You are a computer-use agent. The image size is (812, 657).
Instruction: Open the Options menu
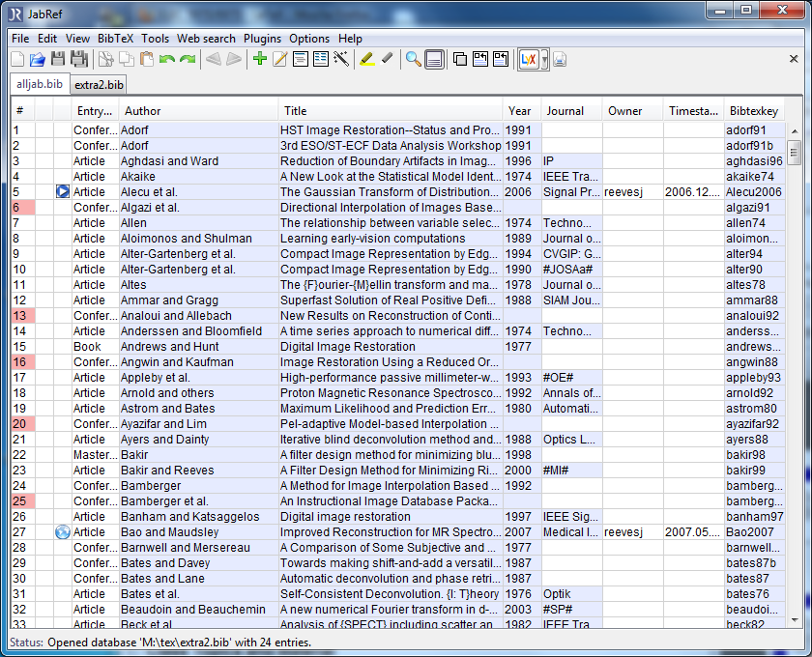coord(309,39)
